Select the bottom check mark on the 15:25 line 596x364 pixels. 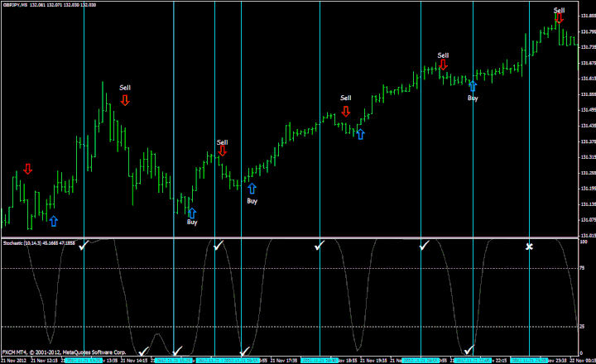177,350
